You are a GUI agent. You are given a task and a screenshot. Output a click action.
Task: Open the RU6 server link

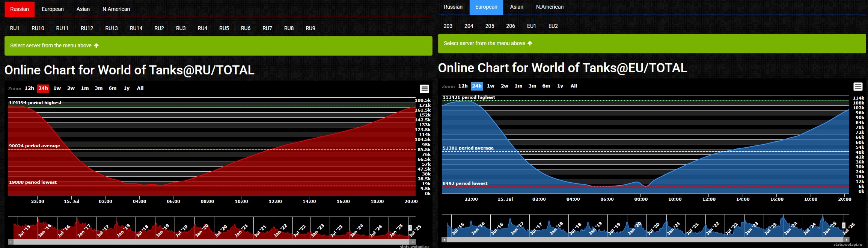click(x=246, y=28)
